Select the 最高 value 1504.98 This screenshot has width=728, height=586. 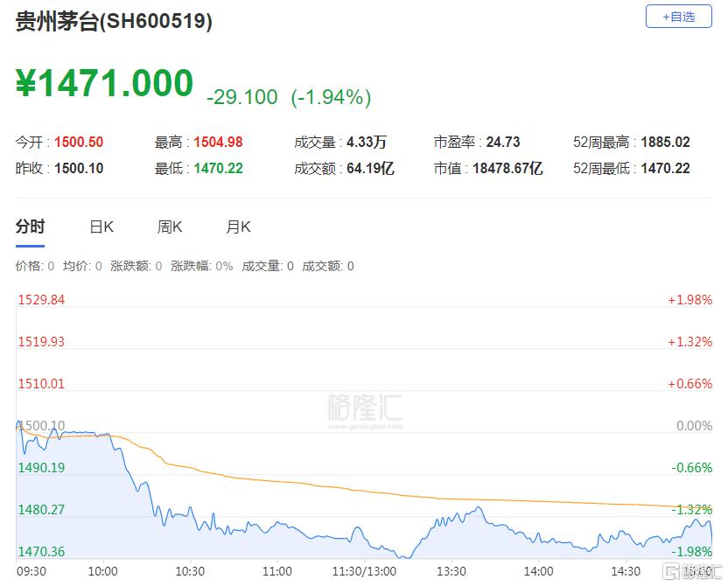pyautogui.click(x=218, y=142)
